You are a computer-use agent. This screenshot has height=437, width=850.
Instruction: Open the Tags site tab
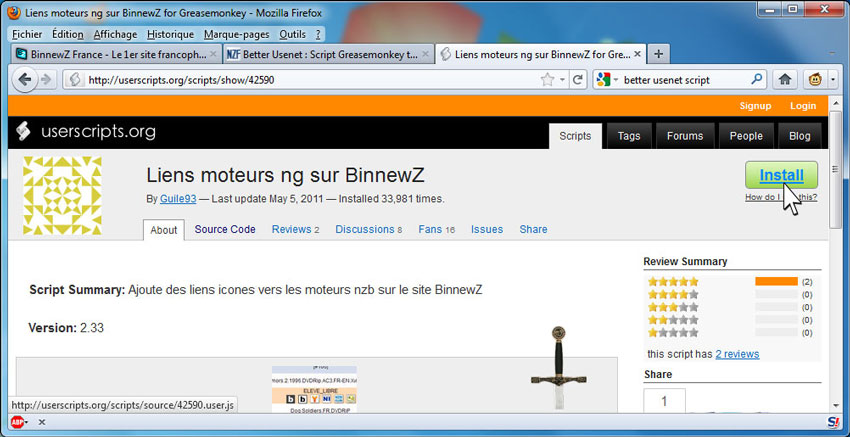coord(629,136)
